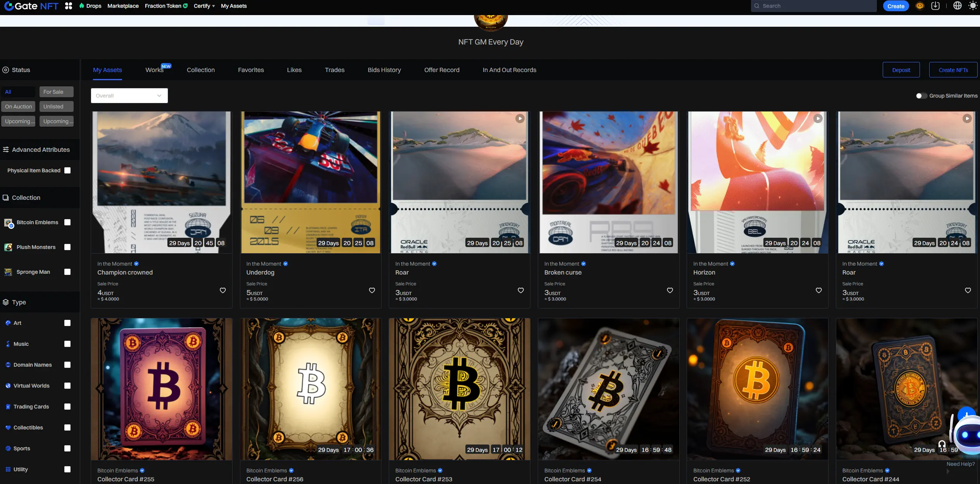Filter by On Auction status
This screenshot has width=980, height=484.
point(18,106)
